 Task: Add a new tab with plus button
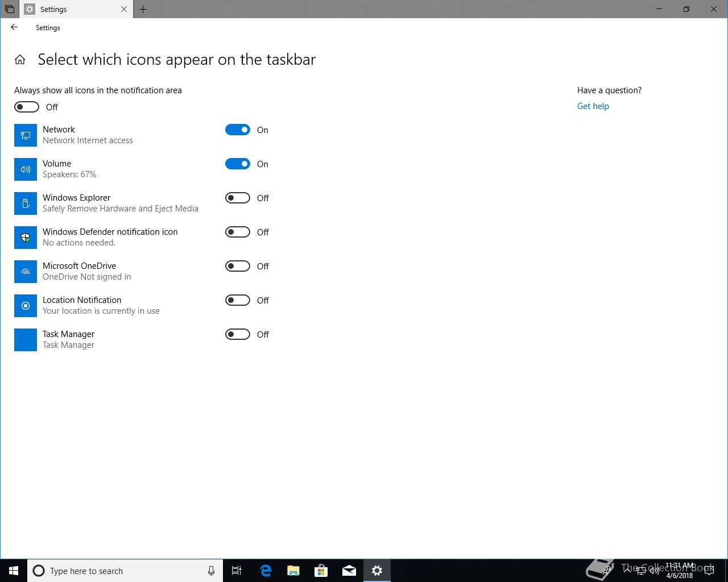143,9
